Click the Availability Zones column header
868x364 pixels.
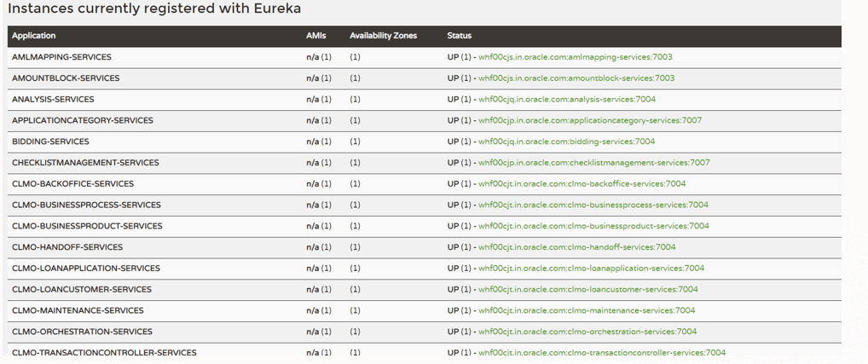coord(383,36)
